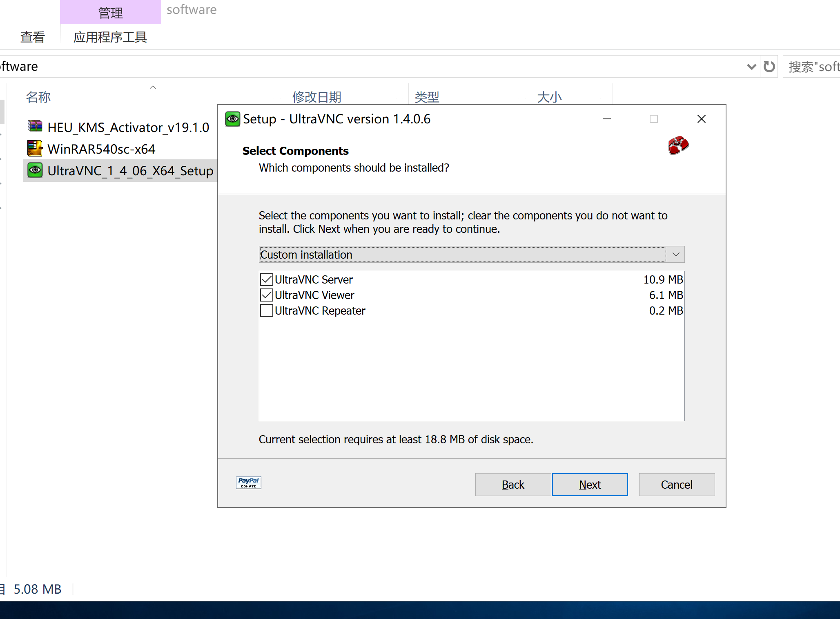The image size is (840, 619).
Task: Click the 名称 column header
Action: [x=38, y=97]
